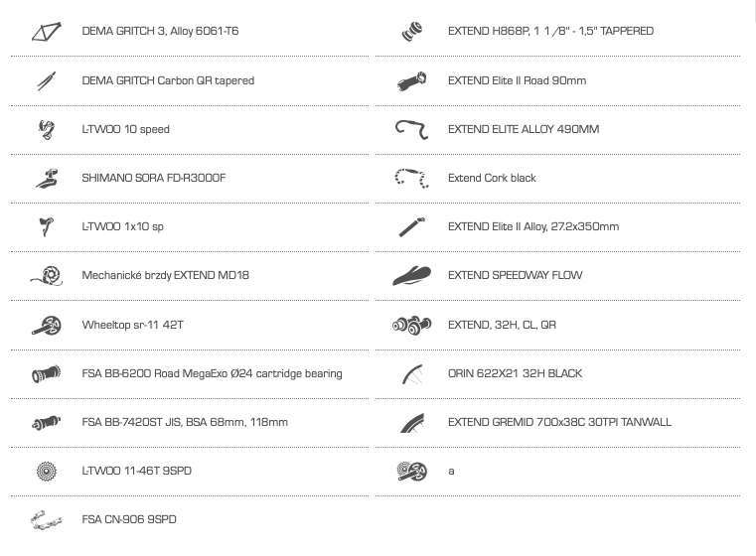The image size is (756, 556).
Task: Click the seatpost icon for Elite II Alloy
Action: pos(411,227)
